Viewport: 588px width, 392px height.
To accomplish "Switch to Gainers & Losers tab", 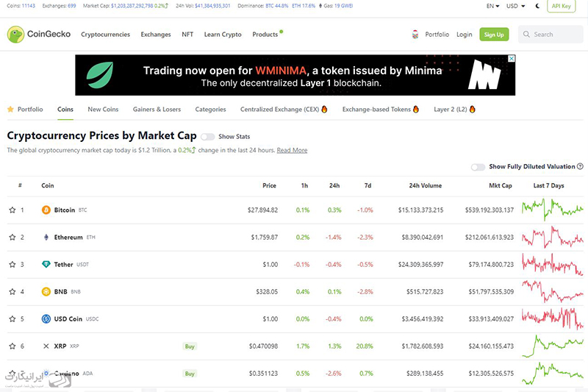I will pos(157,109).
